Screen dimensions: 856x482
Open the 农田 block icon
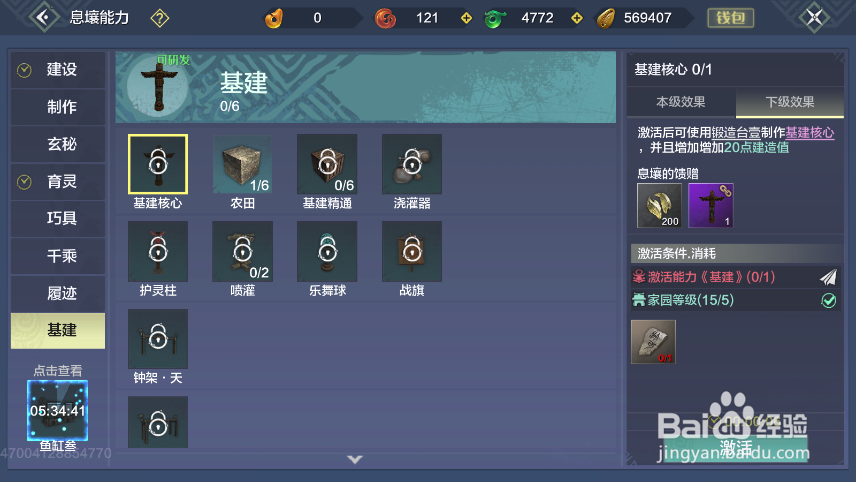coord(242,164)
